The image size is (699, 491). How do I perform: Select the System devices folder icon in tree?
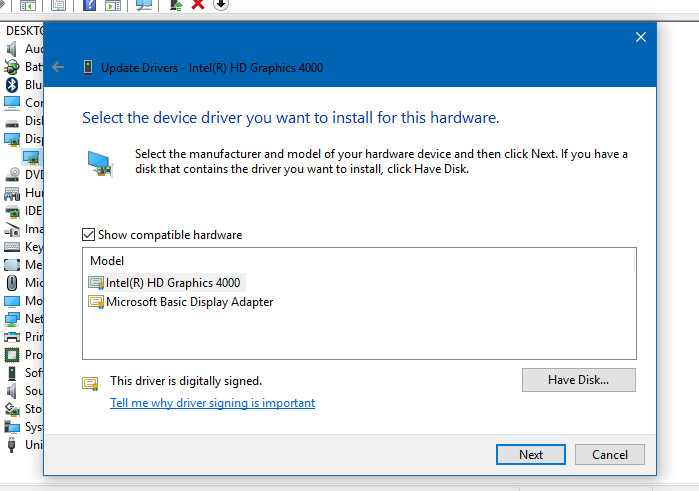point(12,427)
